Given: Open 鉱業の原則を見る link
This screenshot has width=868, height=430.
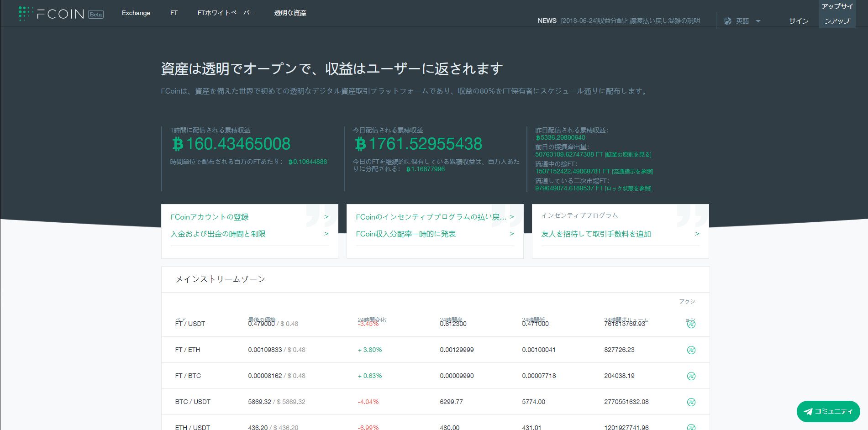Looking at the screenshot, I should [628, 155].
